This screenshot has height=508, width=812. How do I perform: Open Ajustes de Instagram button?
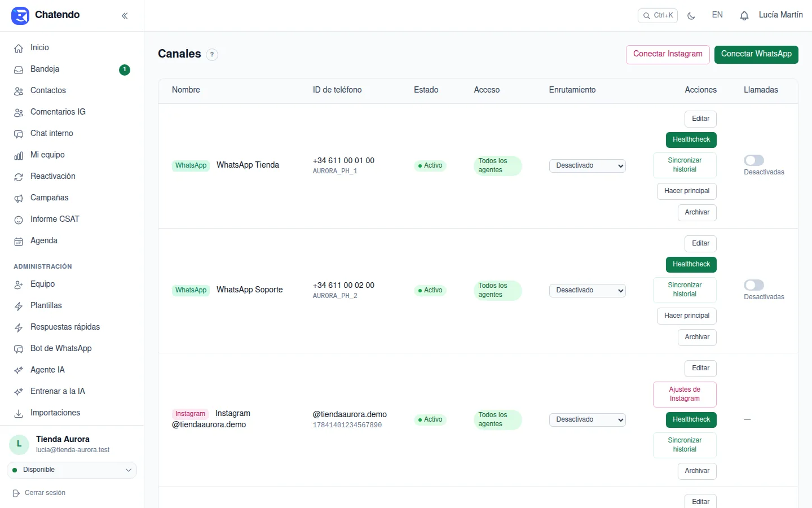tap(685, 395)
